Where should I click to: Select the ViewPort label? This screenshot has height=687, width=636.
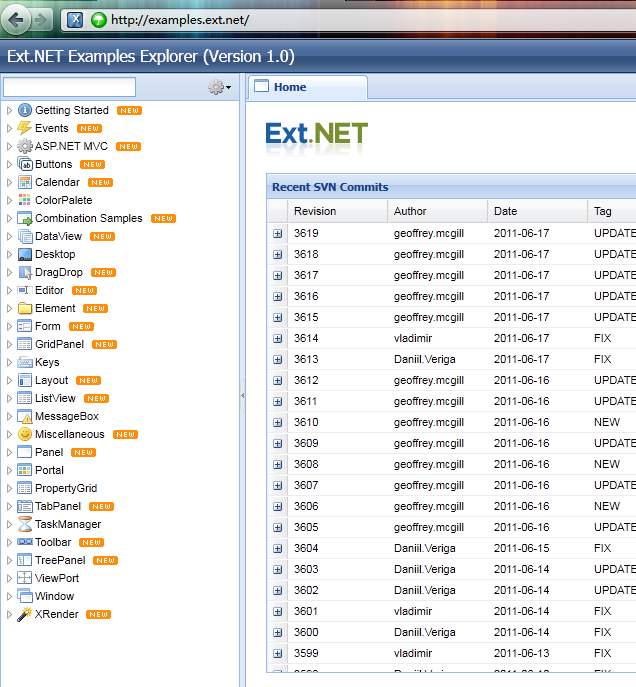[57, 578]
